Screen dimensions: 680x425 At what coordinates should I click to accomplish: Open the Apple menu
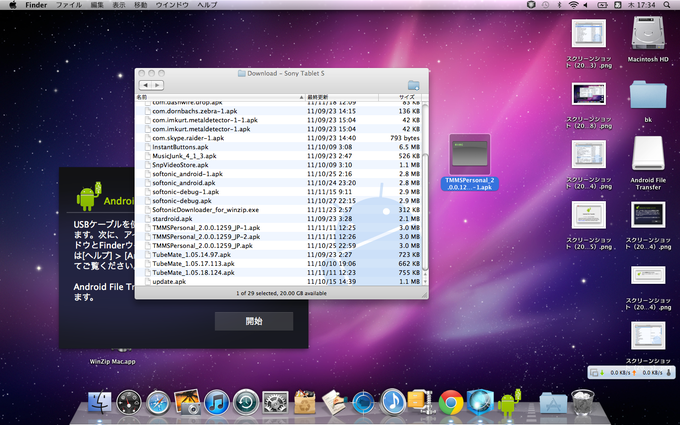click(x=13, y=5)
